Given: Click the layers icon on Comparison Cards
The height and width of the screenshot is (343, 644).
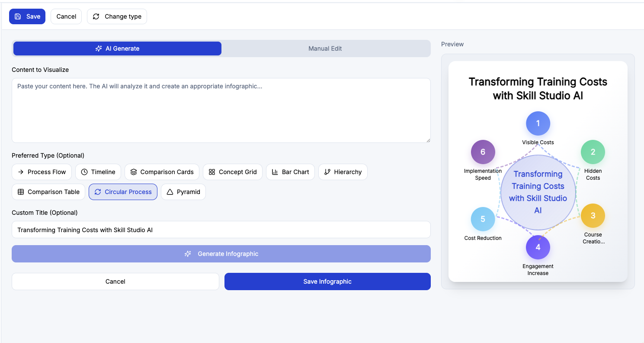Looking at the screenshot, I should [x=134, y=172].
